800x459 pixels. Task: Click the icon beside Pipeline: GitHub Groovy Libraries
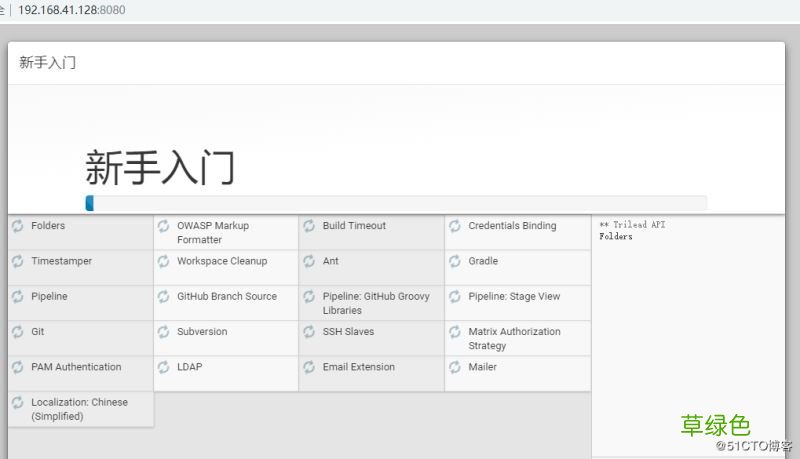pos(309,296)
